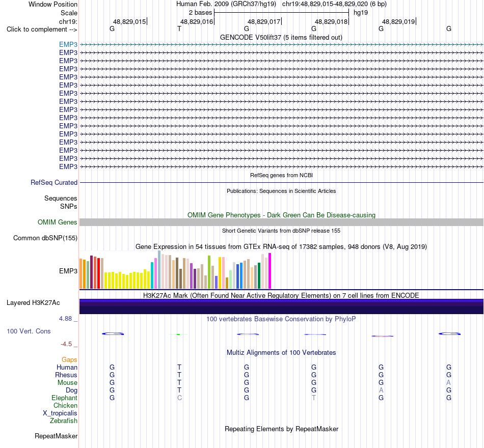Click the Layered H3K27Ac label
Screen dimensions: 484x448
pyautogui.click(x=33, y=303)
